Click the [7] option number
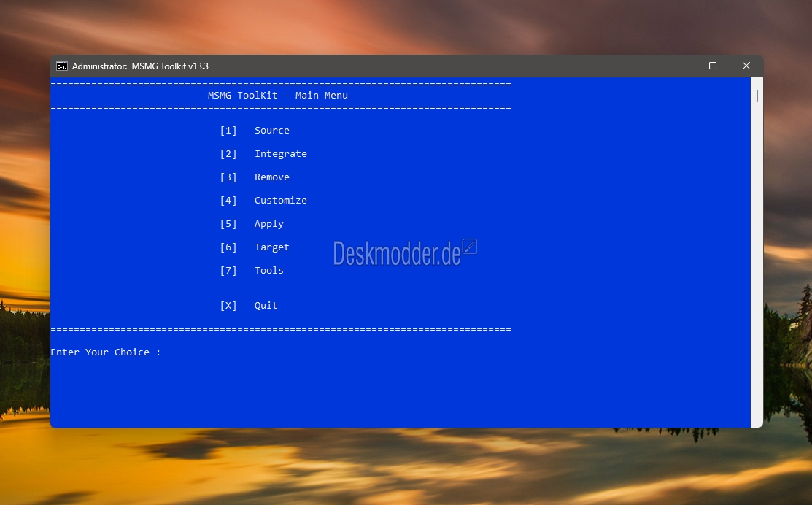The image size is (812, 505). click(228, 270)
